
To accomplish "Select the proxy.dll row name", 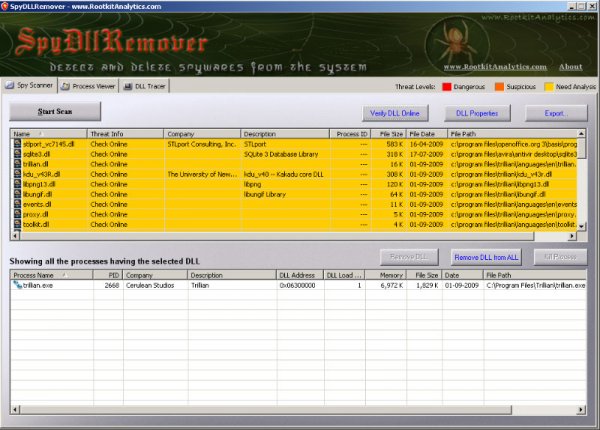I will point(36,214).
